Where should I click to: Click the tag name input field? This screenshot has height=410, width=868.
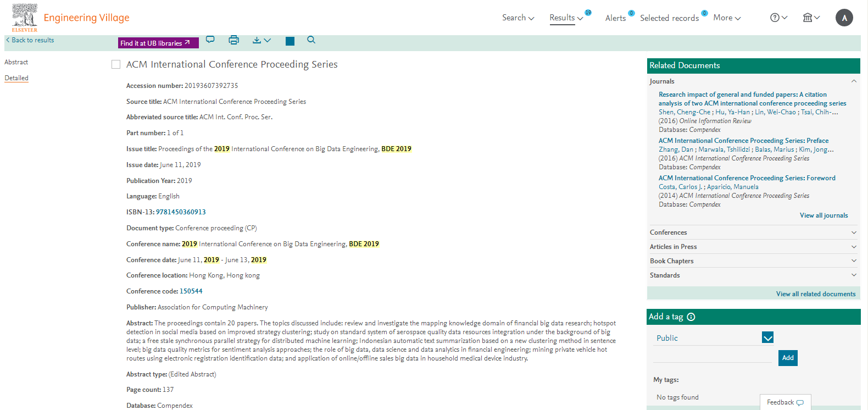(713, 357)
